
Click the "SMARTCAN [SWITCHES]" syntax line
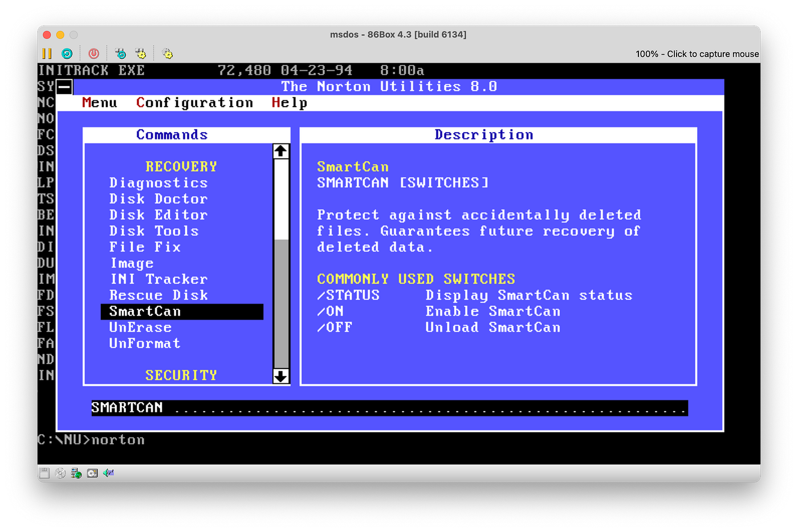(x=403, y=183)
